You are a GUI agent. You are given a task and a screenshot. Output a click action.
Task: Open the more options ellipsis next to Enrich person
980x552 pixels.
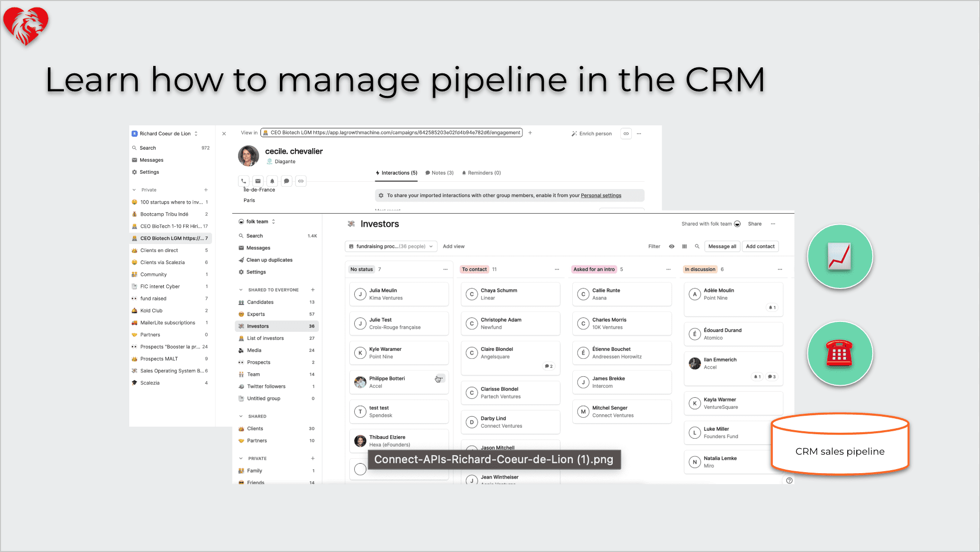[639, 133]
